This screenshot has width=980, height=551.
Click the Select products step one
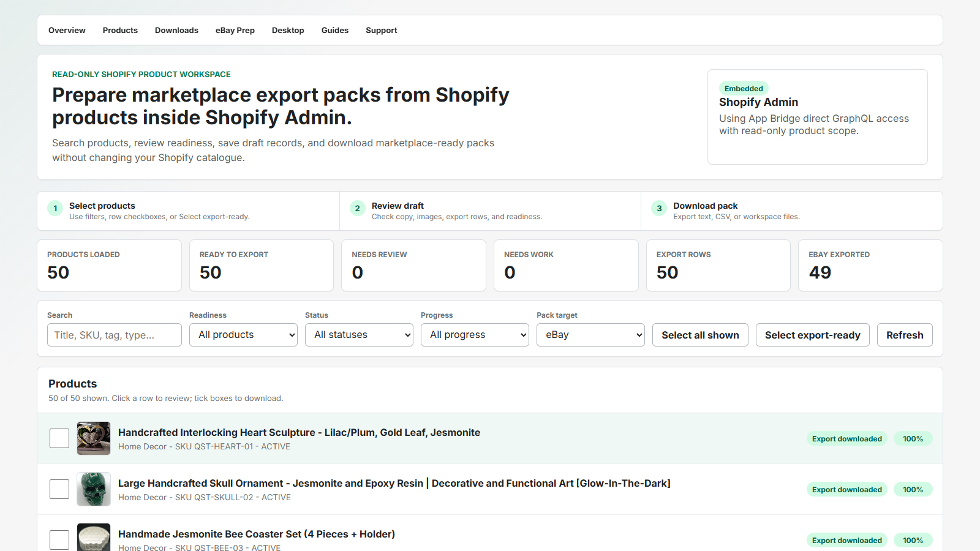tap(189, 211)
